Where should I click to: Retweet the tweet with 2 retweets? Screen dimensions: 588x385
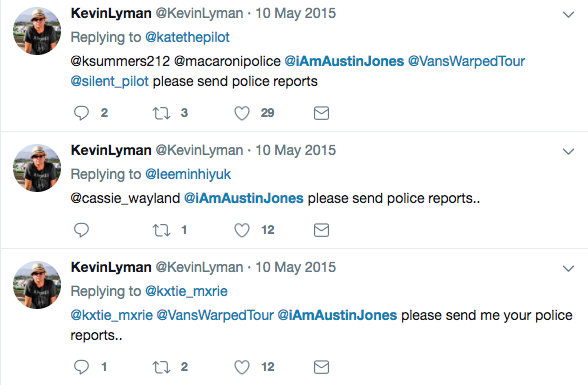[x=161, y=367]
